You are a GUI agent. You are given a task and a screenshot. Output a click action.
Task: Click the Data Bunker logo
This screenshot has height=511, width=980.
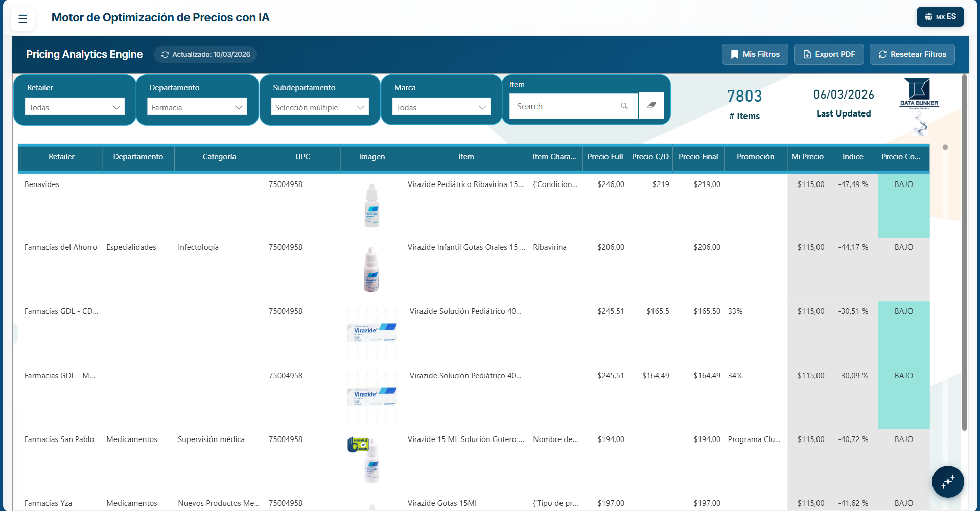[919, 94]
